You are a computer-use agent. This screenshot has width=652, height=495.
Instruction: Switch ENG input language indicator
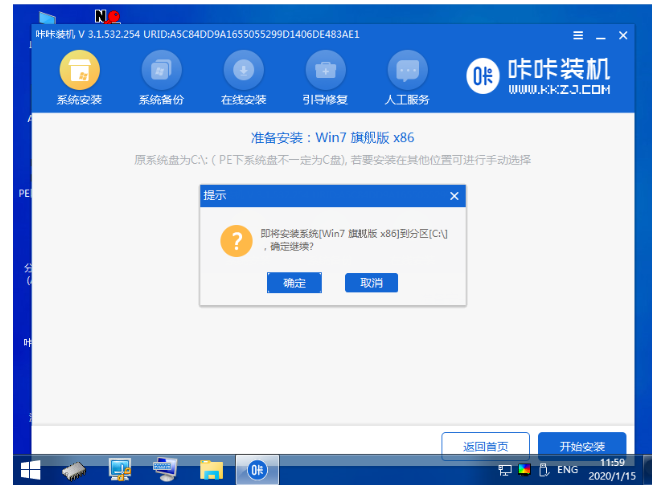point(567,470)
